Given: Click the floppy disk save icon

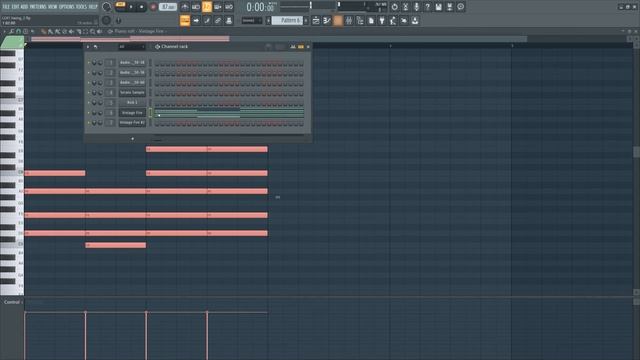Looking at the screenshot, I should [x=438, y=7].
